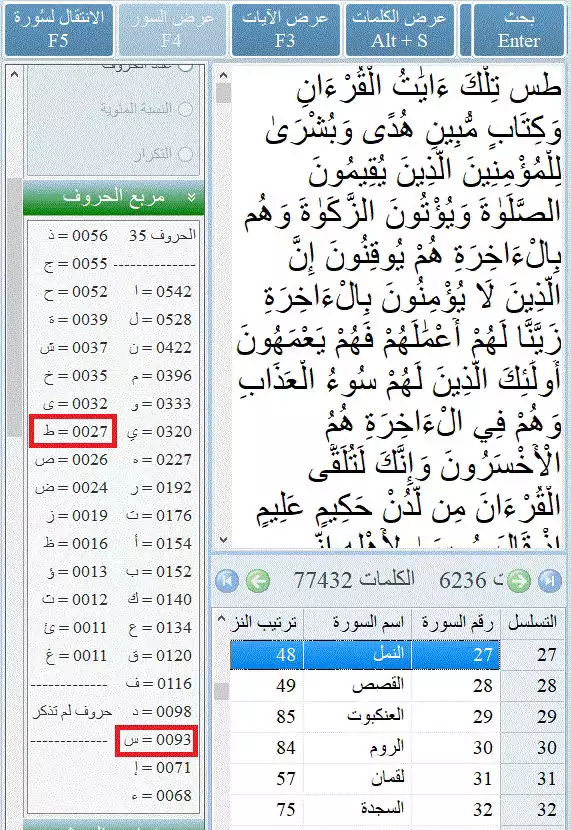Click الانتقال لسورة F5 button
Screen dimensions: 571x830
(x=59, y=30)
